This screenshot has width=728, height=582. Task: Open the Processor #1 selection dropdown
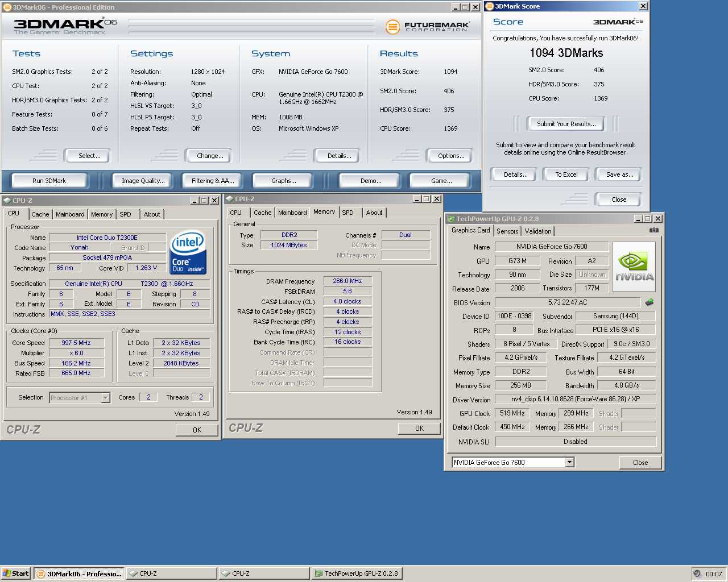(105, 398)
